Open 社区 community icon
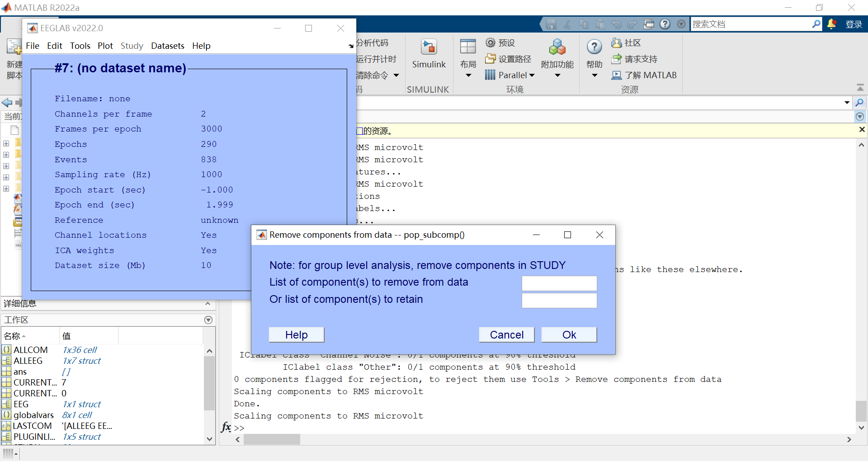This screenshot has height=461, width=868. [x=617, y=42]
